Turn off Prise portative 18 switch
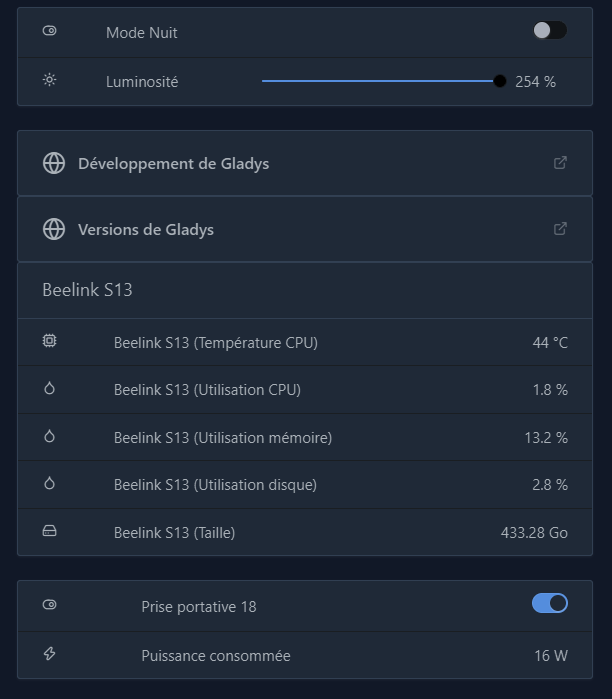 click(550, 603)
